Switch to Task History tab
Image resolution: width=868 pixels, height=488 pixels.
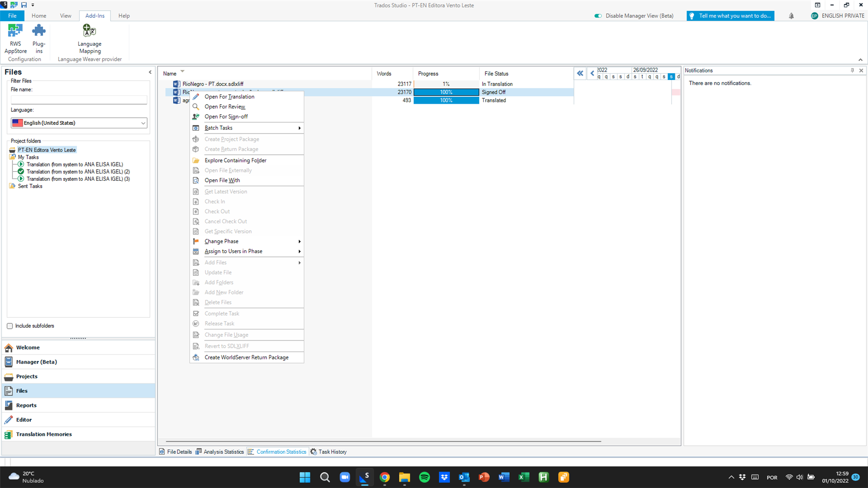click(x=328, y=452)
